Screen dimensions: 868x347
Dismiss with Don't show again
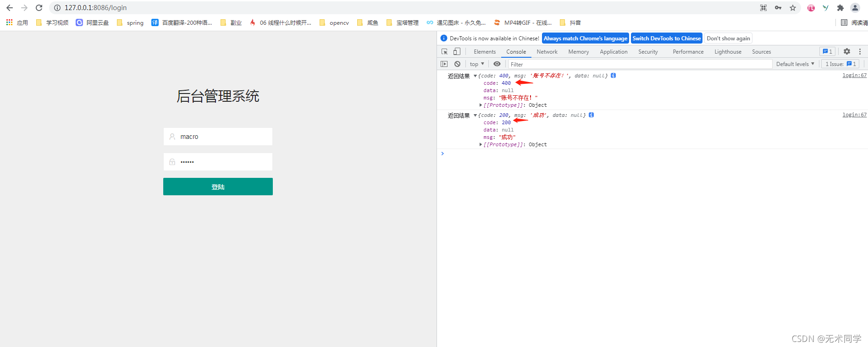pyautogui.click(x=728, y=39)
